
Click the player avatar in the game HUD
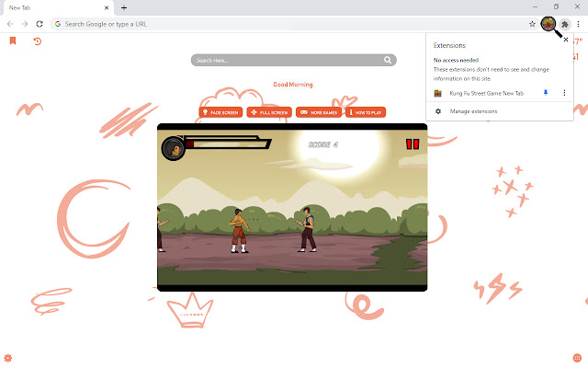pos(174,148)
